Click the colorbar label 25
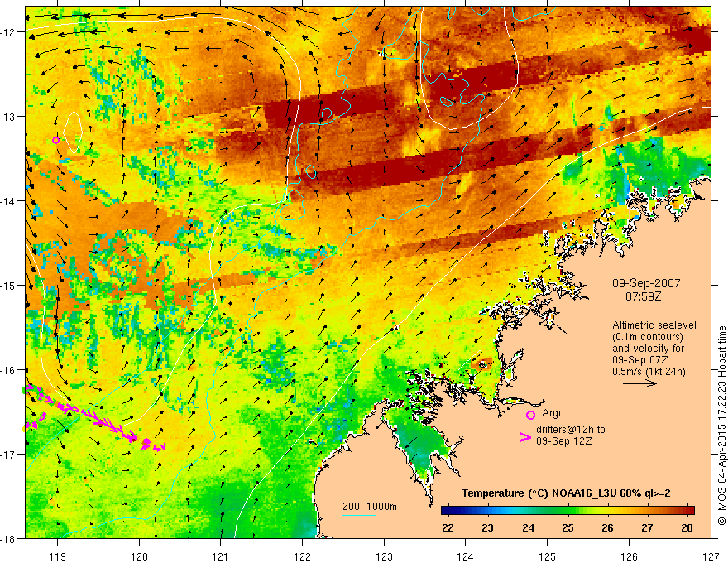Screen dimensions: 728x563 click(x=568, y=527)
